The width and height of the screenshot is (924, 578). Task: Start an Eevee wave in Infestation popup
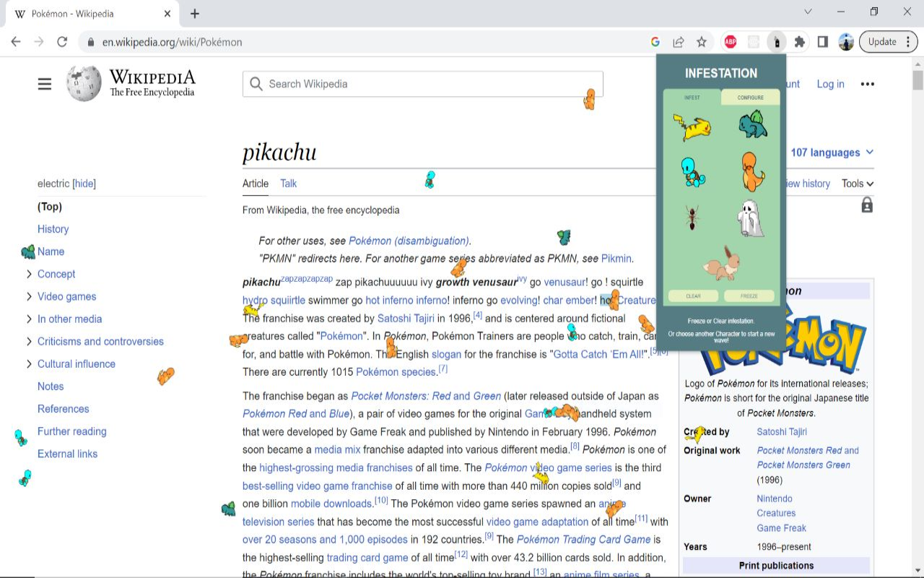721,262
